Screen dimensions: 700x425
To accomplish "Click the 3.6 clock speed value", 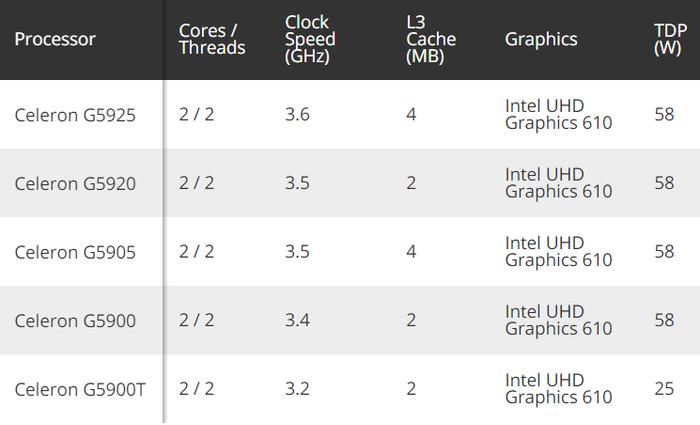I will (x=297, y=114).
